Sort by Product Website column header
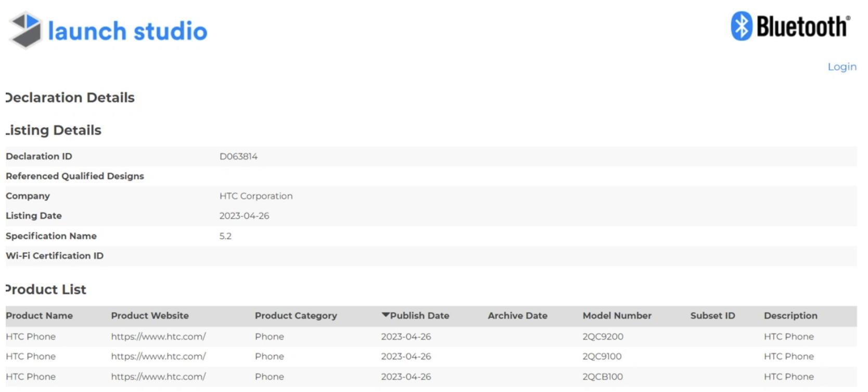This screenshot has width=868, height=392. pyautogui.click(x=149, y=316)
